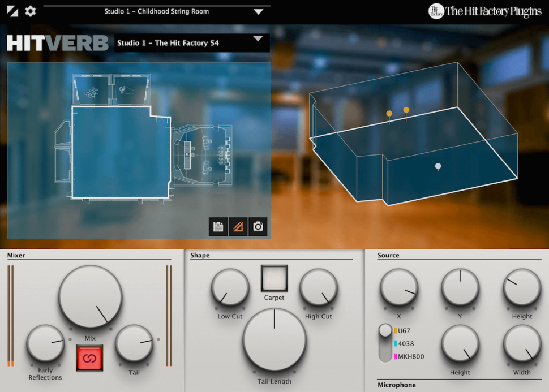The height and width of the screenshot is (392, 549).
Task: Click the Microphone Width knob
Action: pos(522,344)
